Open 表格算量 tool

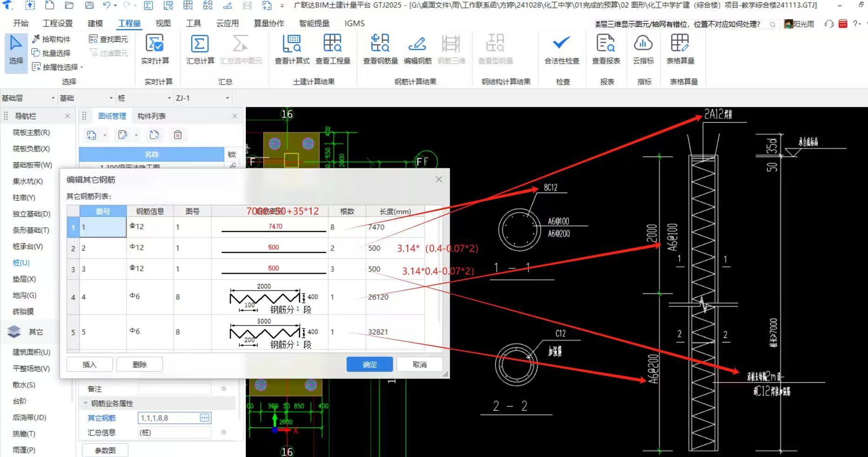coord(680,49)
